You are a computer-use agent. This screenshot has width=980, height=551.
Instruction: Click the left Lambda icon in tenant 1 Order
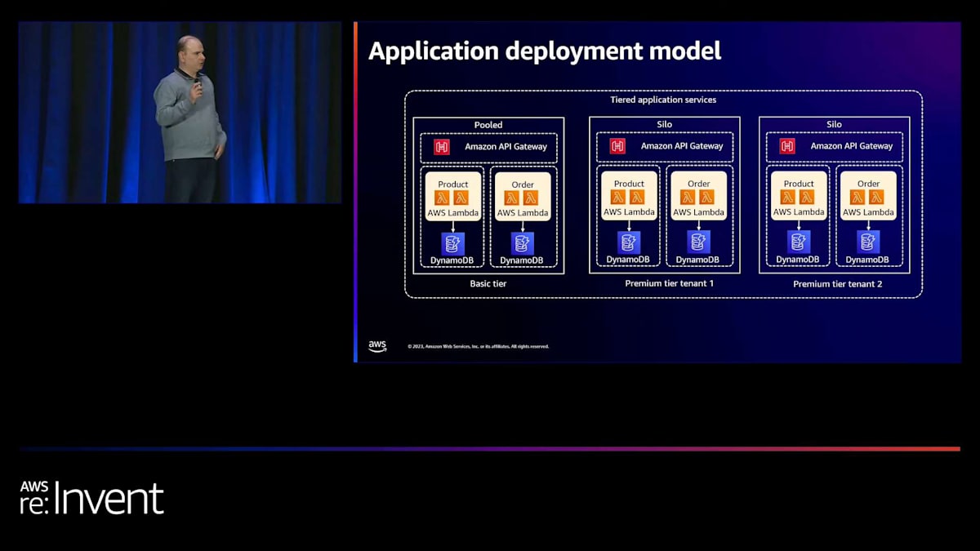688,198
